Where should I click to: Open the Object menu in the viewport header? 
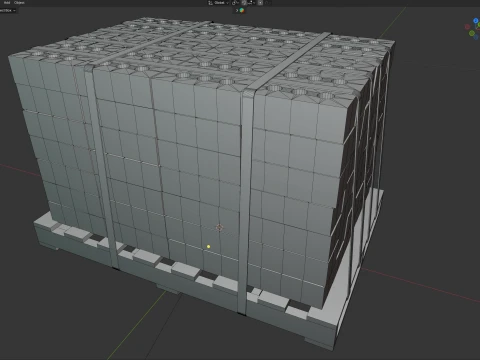(19, 2)
